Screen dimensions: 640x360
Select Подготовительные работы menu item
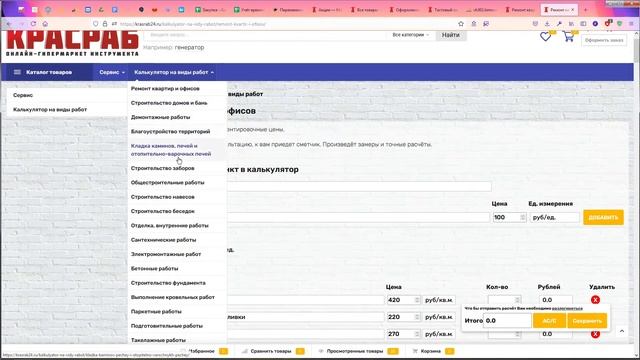point(167,326)
